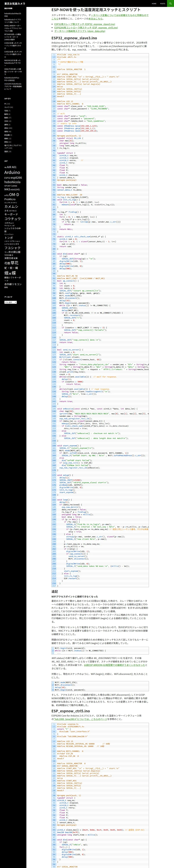Select the ProMicro tag
This screenshot has width=174, height=868.
10,199
